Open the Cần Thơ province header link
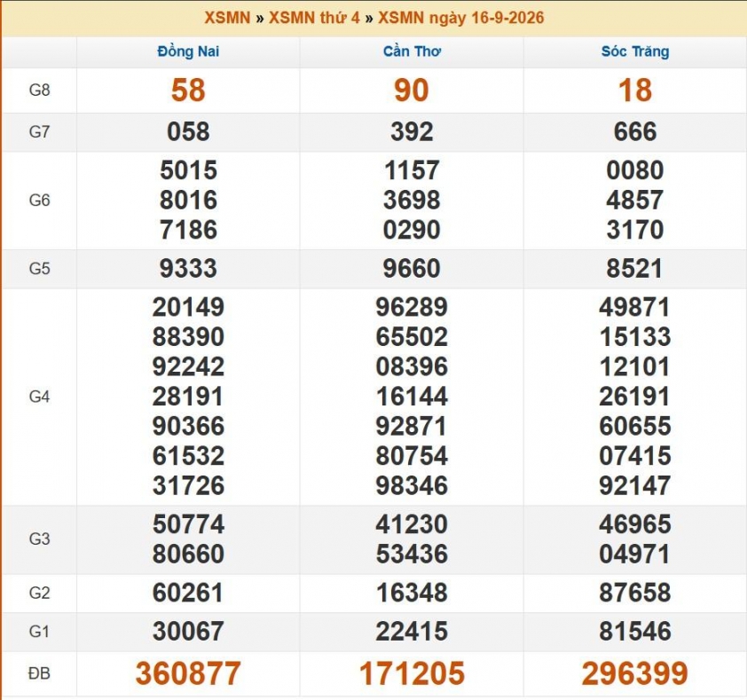 point(412,51)
